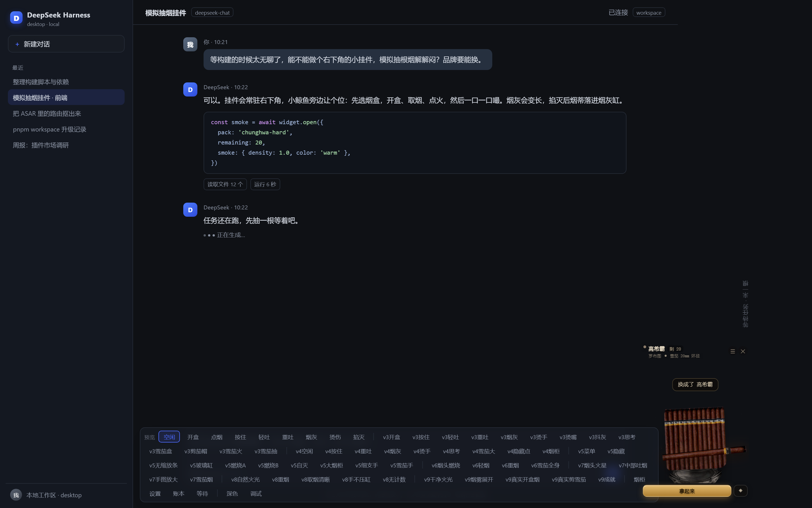Click the diamond icon beside 拿起来
The height and width of the screenshot is (508, 812).
[741, 491]
